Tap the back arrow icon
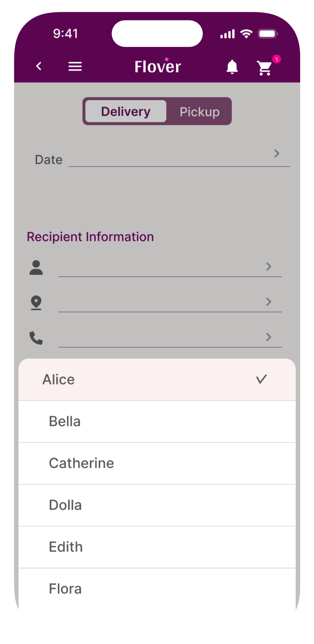Image resolution: width=314 pixels, height=644 pixels. (x=39, y=66)
